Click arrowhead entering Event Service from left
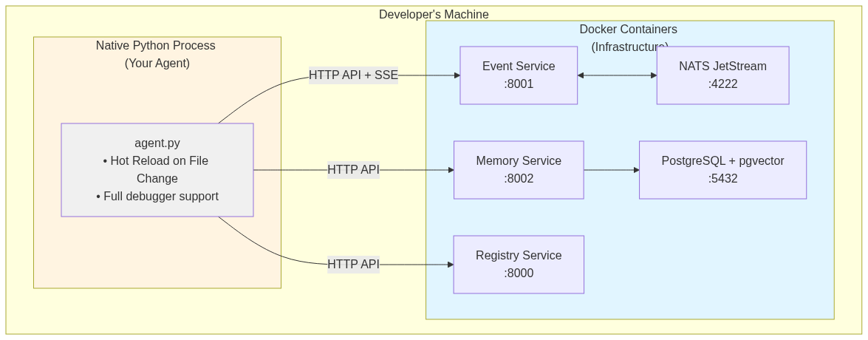The height and width of the screenshot is (340, 868). [457, 75]
